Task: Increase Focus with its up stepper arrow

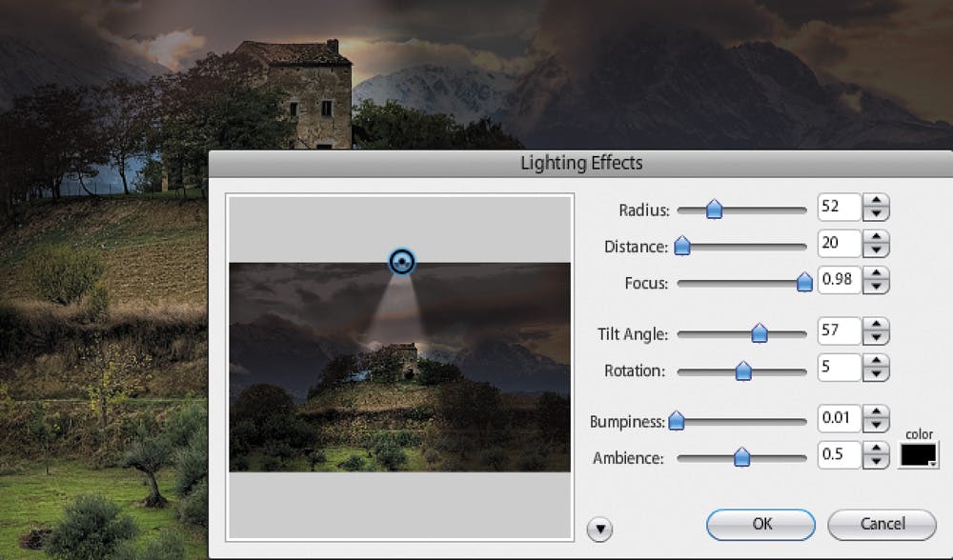Action: point(876,273)
